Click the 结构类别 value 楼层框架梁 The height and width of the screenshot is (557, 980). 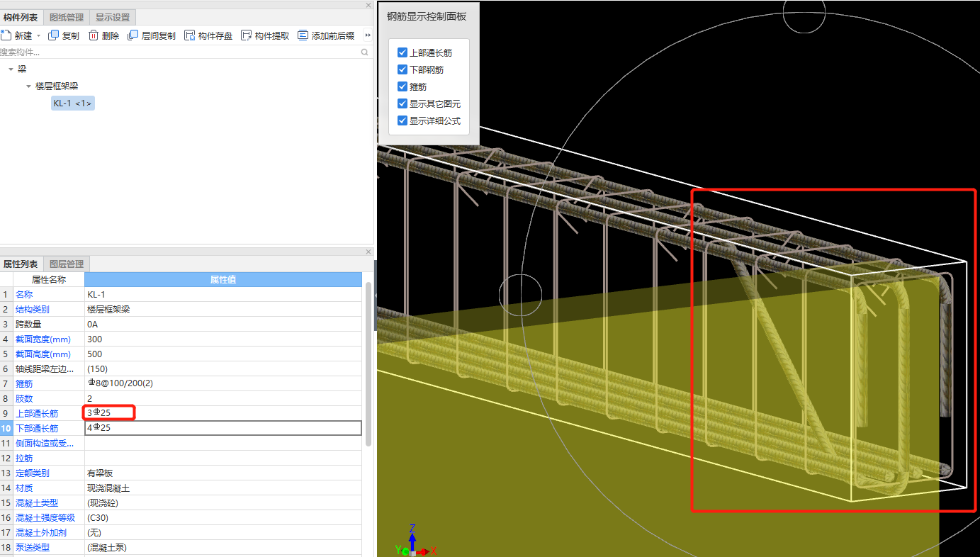(223, 309)
